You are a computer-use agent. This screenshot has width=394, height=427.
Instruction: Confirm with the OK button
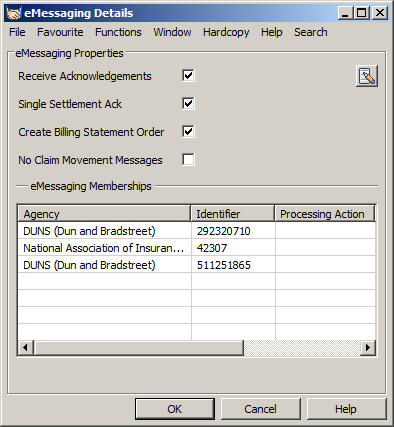(175, 409)
